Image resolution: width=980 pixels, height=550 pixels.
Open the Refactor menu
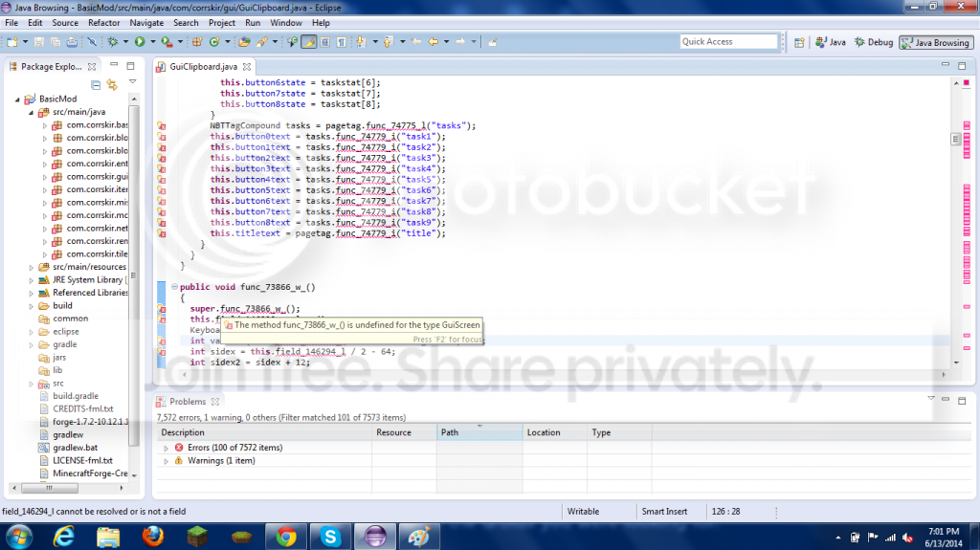pos(103,22)
